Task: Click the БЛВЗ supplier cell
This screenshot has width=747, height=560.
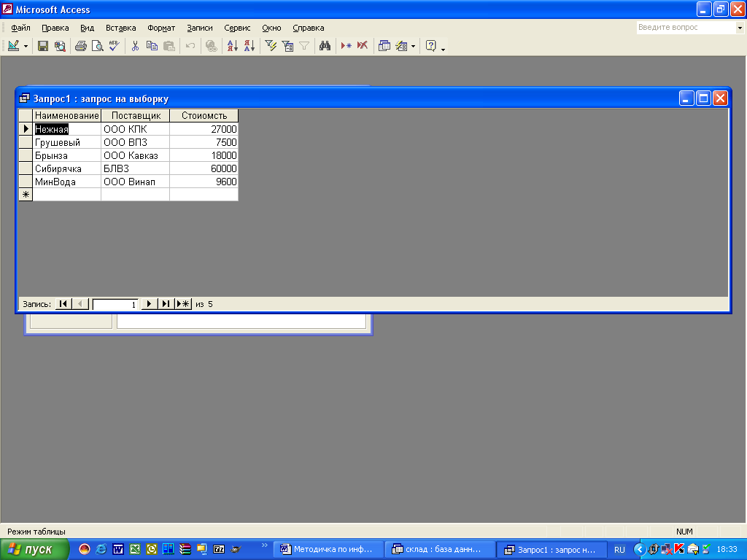Action: 135,168
